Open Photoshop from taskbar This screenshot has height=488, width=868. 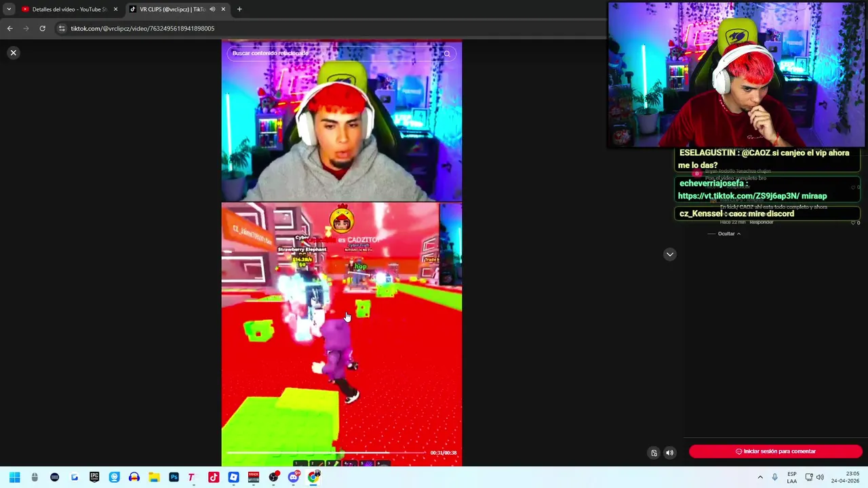174,477
